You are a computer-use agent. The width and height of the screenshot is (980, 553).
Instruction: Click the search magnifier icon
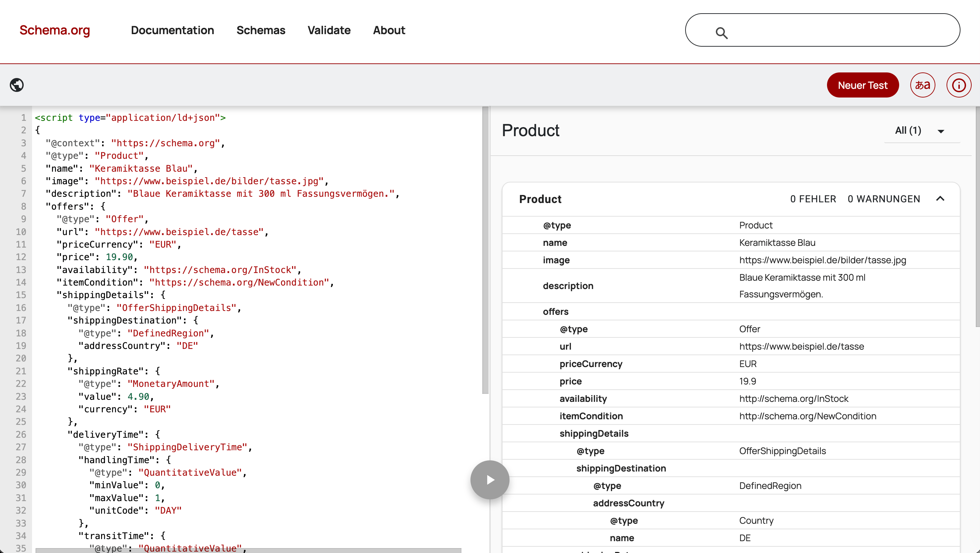point(722,33)
